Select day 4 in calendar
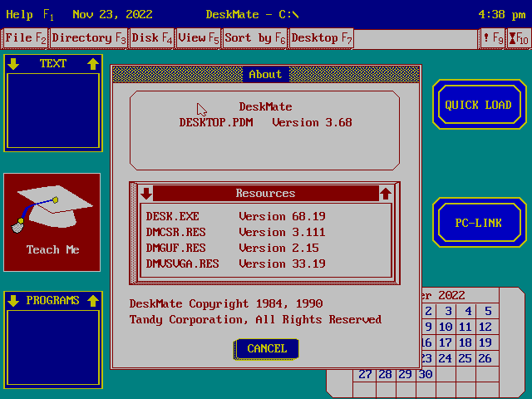532x399 pixels. click(466, 311)
